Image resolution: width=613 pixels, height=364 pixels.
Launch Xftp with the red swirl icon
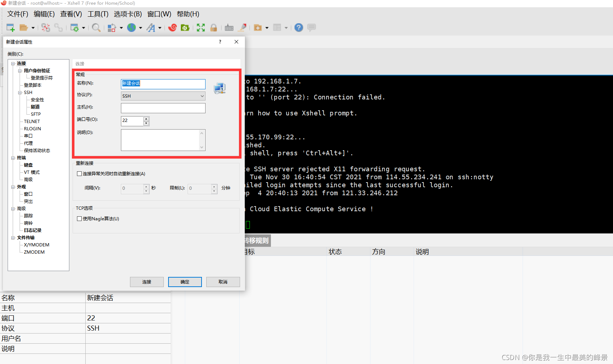point(172,28)
